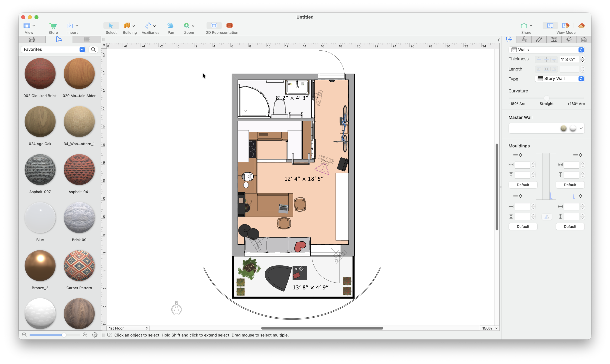Click the View layout icon
Viewport: 610px width, 364px height.
27,25
